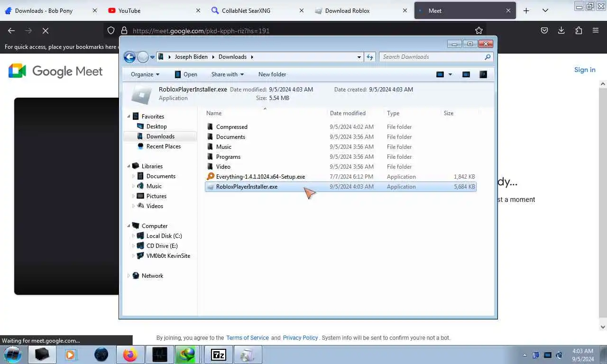The image size is (607, 364).
Task: Collapse the Favorites group
Action: point(129,117)
